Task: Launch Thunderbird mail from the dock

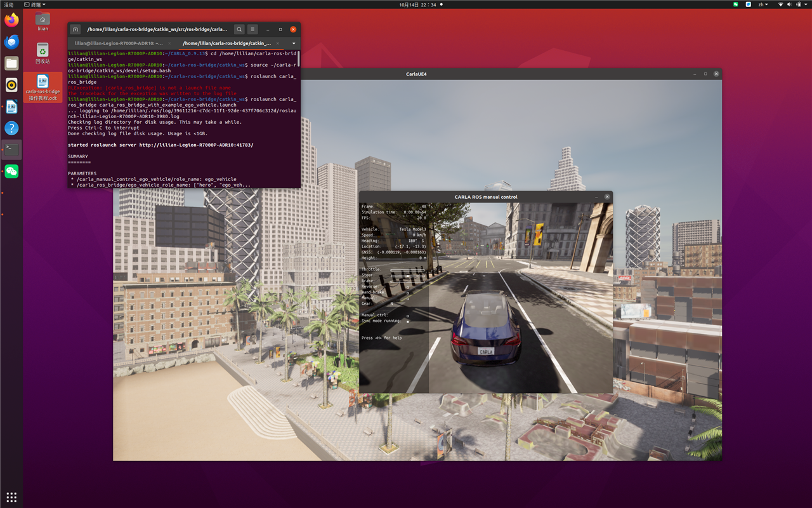Action: pyautogui.click(x=11, y=42)
